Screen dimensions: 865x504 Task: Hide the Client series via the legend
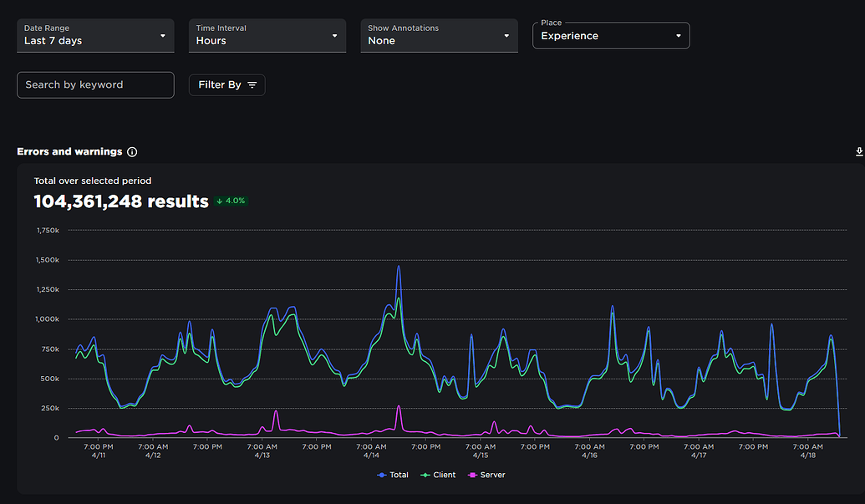click(438, 475)
